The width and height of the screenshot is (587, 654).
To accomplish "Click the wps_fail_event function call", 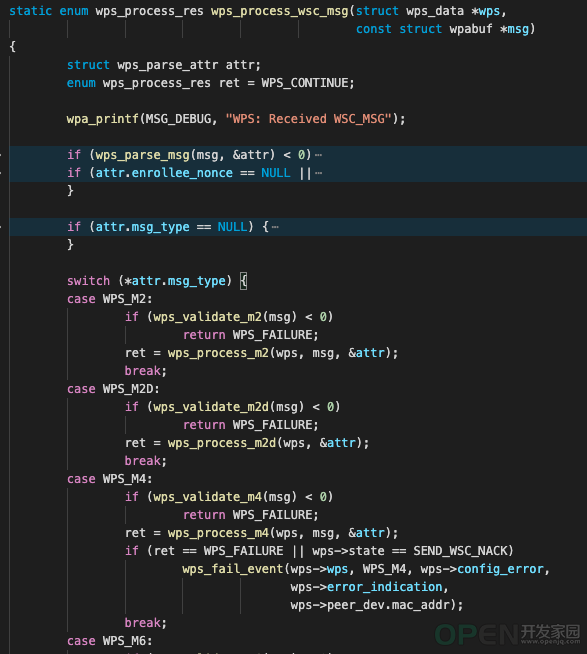I will click(x=233, y=569).
